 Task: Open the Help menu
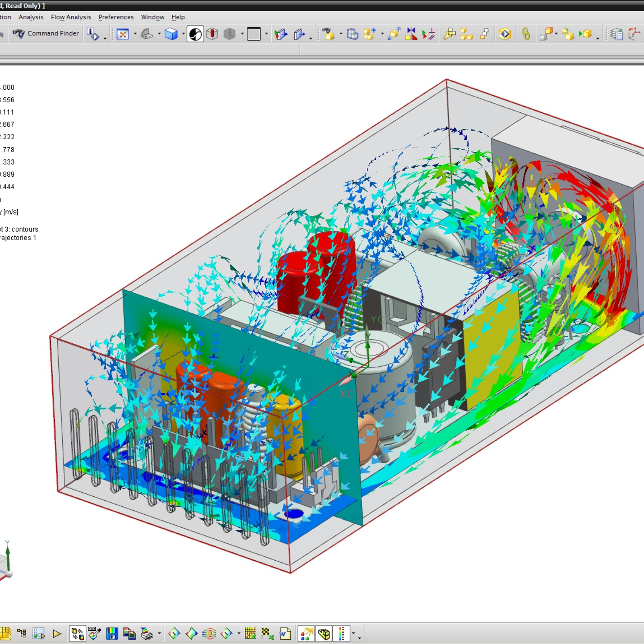point(178,17)
